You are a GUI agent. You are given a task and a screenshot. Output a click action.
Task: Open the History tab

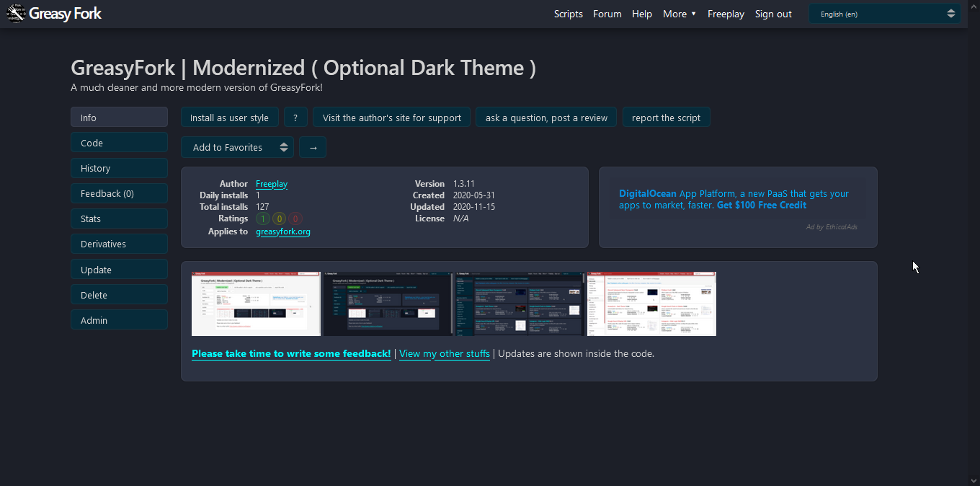pyautogui.click(x=119, y=168)
